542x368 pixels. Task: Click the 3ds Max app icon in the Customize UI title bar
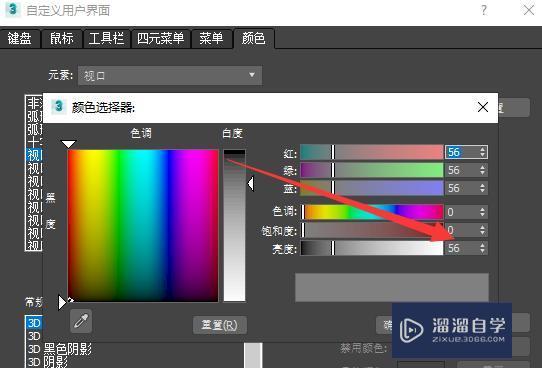[13, 9]
